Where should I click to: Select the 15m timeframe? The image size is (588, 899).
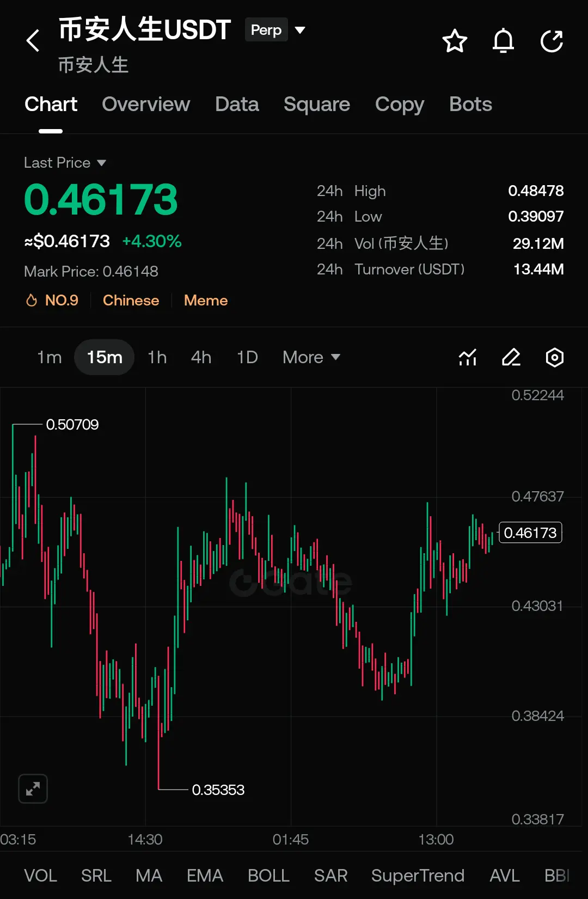105,357
